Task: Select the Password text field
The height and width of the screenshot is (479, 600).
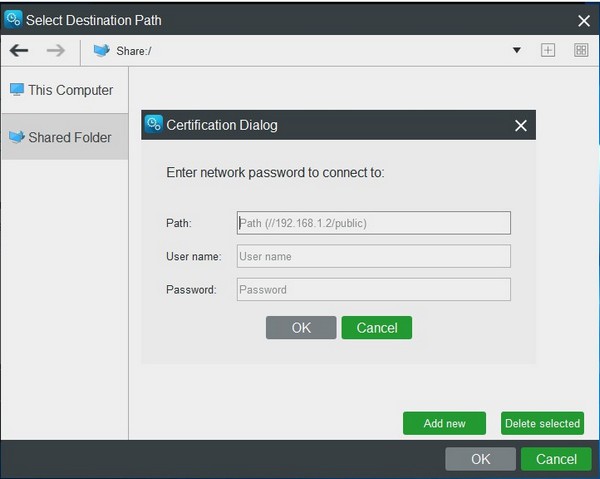Action: 373,289
